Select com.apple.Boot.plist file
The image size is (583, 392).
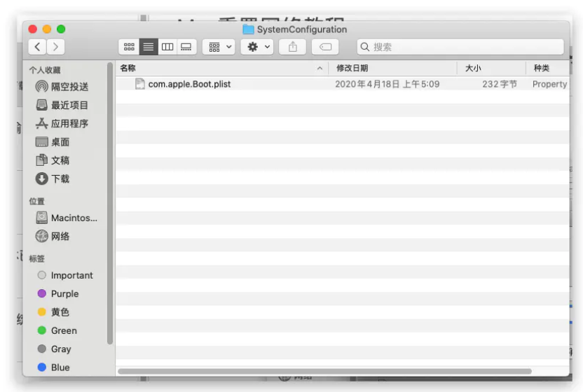pos(189,84)
